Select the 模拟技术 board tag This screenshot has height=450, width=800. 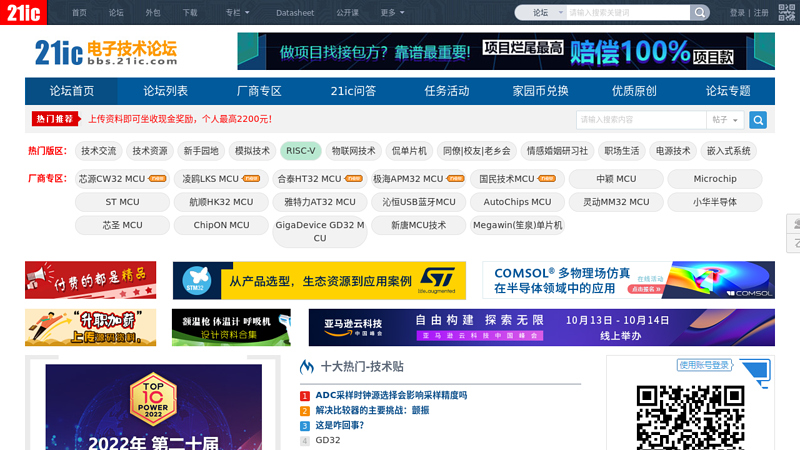tap(252, 151)
